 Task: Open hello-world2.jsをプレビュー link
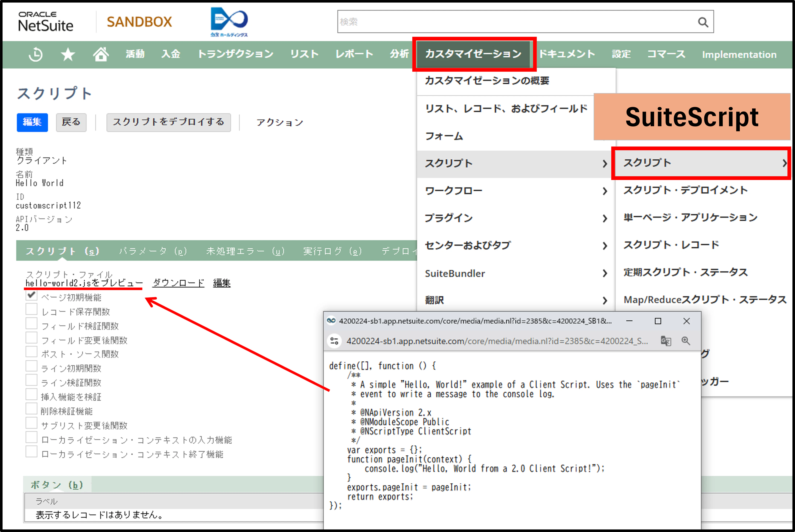pos(84,283)
